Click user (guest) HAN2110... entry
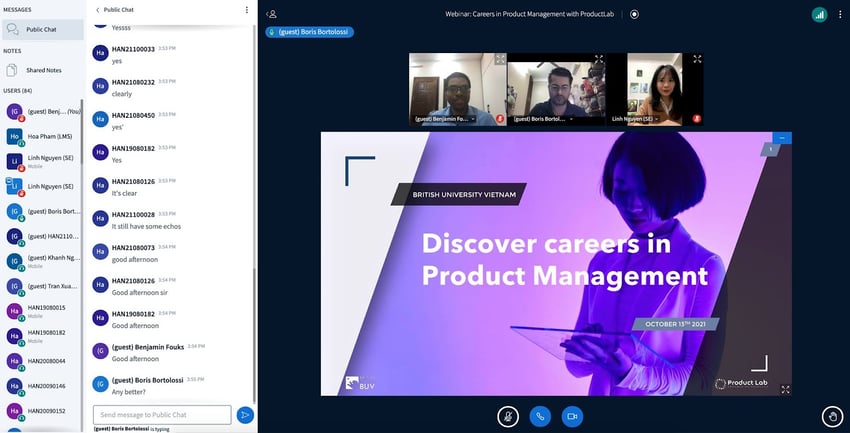Screen dimensions: 850x433 pyautogui.click(x=42, y=236)
